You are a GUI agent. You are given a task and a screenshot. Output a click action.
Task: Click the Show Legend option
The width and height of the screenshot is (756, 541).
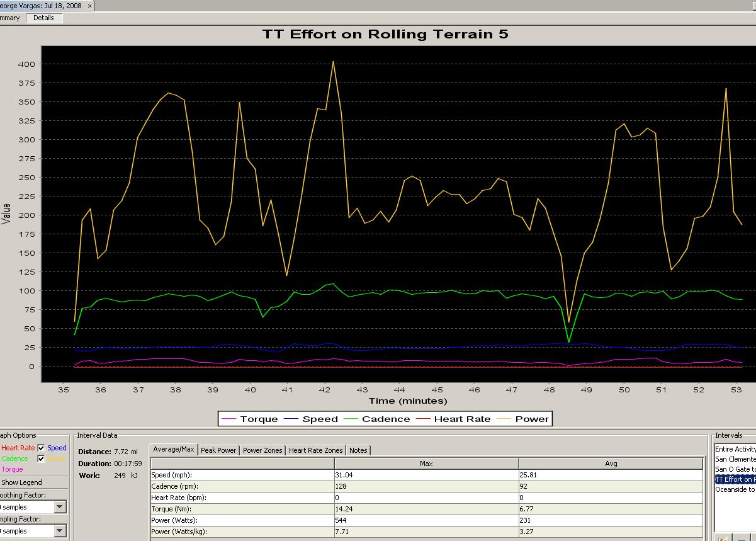click(21, 482)
